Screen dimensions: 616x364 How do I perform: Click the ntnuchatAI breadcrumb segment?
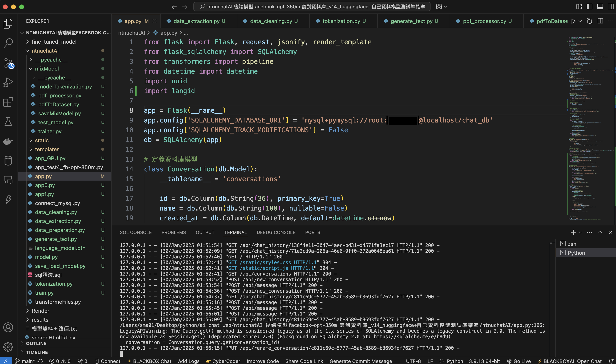(x=131, y=33)
